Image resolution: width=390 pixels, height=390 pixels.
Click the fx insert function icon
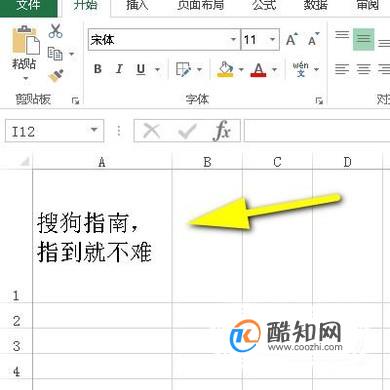coord(222,131)
